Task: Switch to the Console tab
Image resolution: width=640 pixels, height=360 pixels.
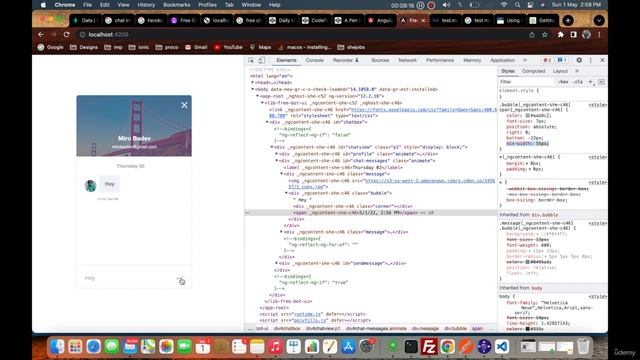Action: pyautogui.click(x=314, y=60)
